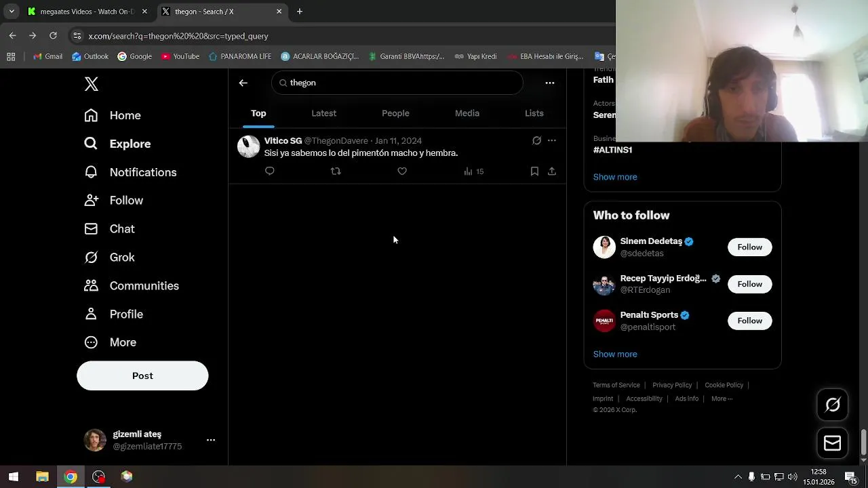868x488 pixels.
Task: Open Home from the sidebar
Action: tap(113, 115)
